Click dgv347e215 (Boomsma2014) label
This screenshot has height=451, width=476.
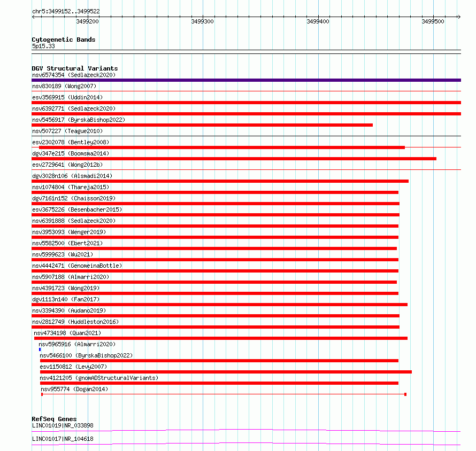[x=71, y=153]
